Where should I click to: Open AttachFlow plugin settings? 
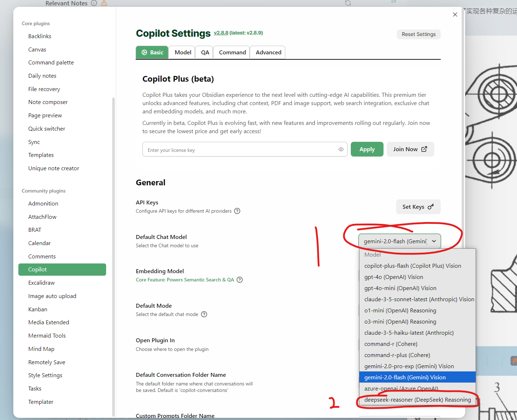62,217
